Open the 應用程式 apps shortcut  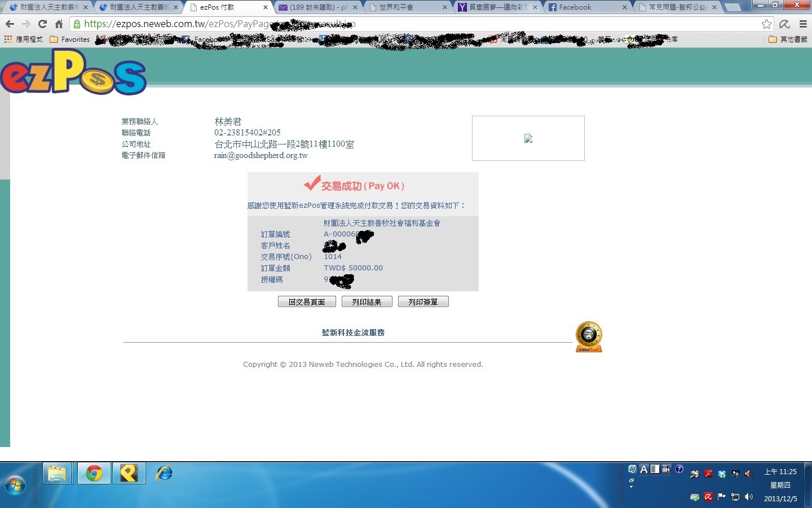tap(23, 40)
